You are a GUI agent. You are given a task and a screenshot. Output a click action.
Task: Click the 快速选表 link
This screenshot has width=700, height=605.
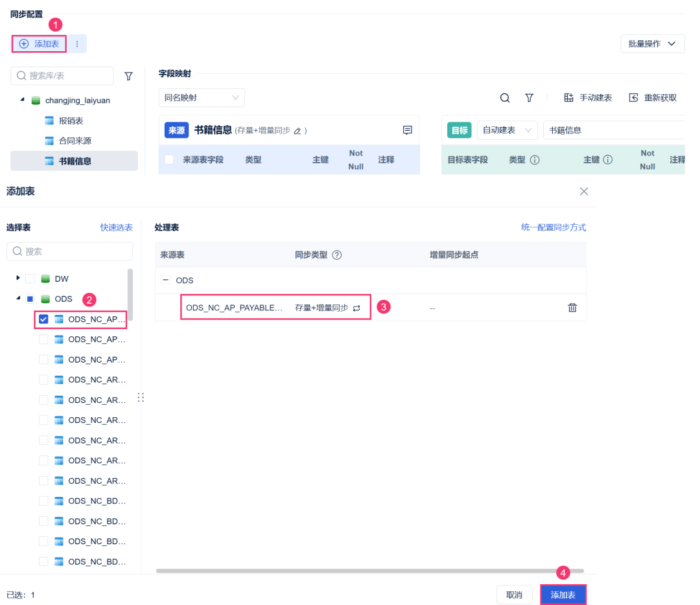[116, 227]
